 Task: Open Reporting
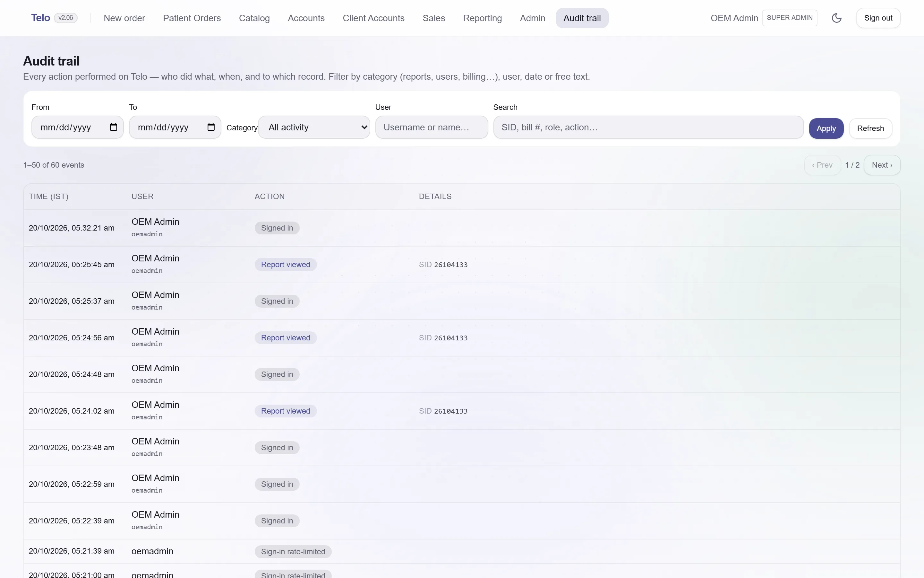point(482,18)
